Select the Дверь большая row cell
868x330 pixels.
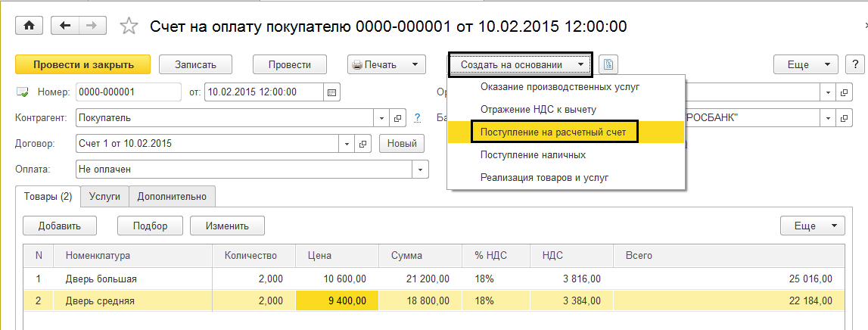[133, 279]
